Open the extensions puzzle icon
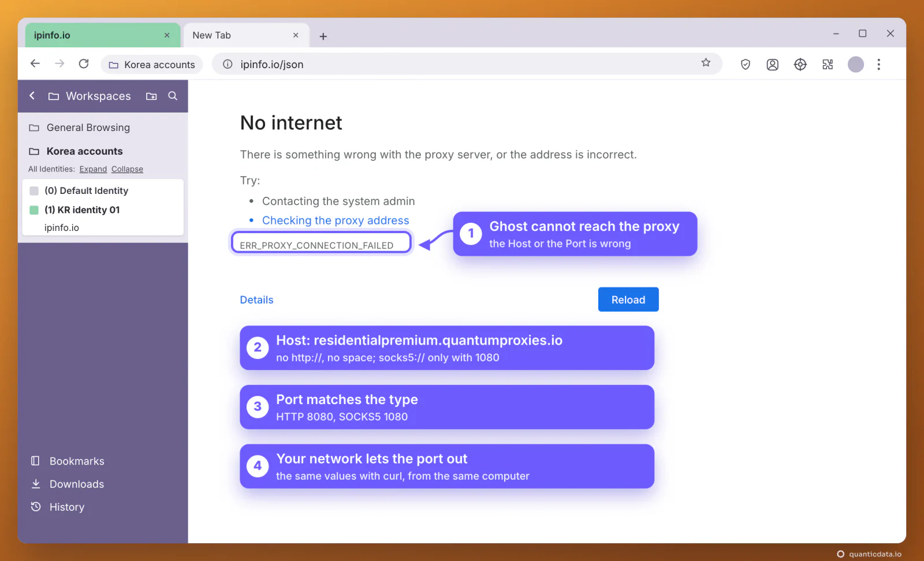The height and width of the screenshot is (561, 924). (828, 65)
